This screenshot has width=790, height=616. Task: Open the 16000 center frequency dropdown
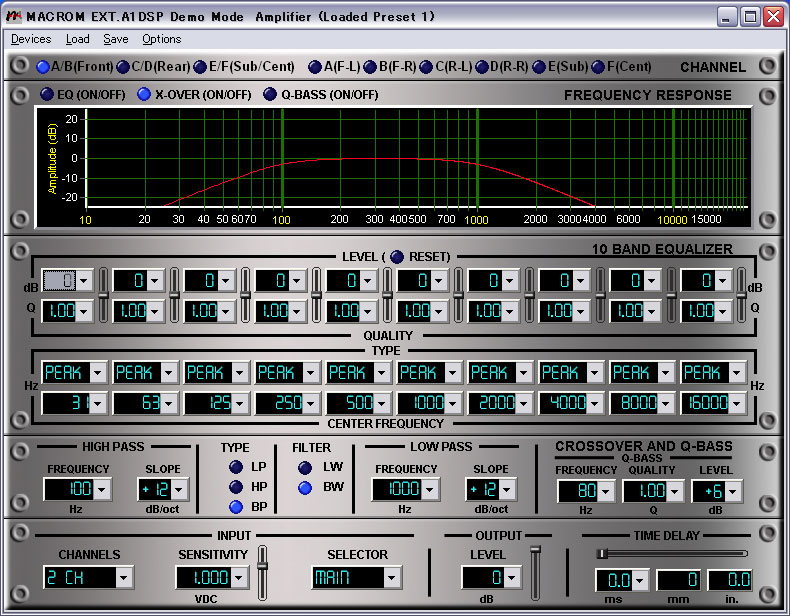coord(737,403)
